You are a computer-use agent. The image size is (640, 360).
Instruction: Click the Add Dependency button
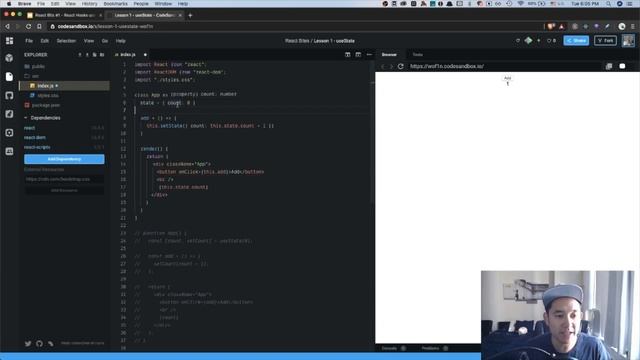coord(64,159)
